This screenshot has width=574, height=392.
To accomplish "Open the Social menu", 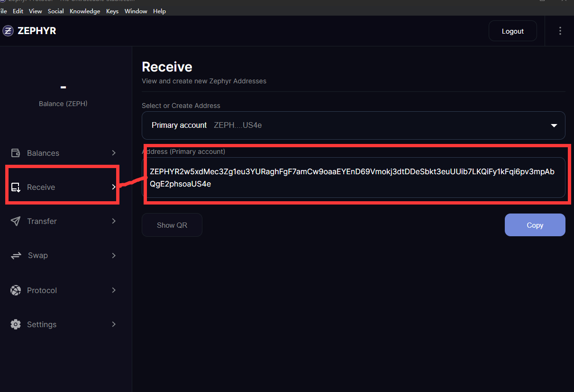I will point(56,11).
